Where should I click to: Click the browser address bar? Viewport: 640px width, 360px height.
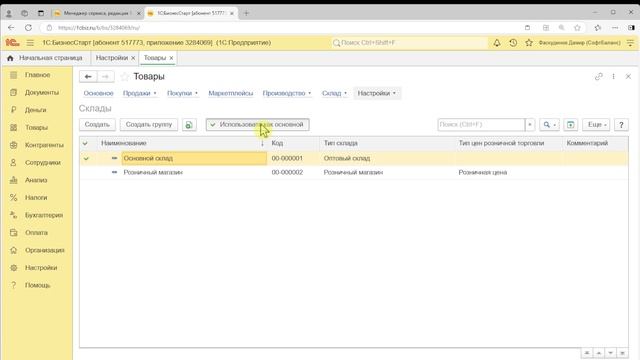click(x=282, y=28)
